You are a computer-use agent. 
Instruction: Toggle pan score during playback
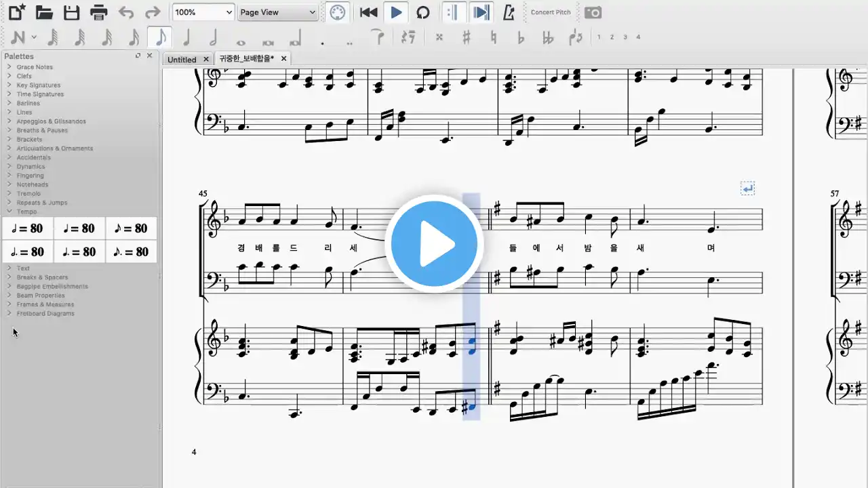pos(481,12)
